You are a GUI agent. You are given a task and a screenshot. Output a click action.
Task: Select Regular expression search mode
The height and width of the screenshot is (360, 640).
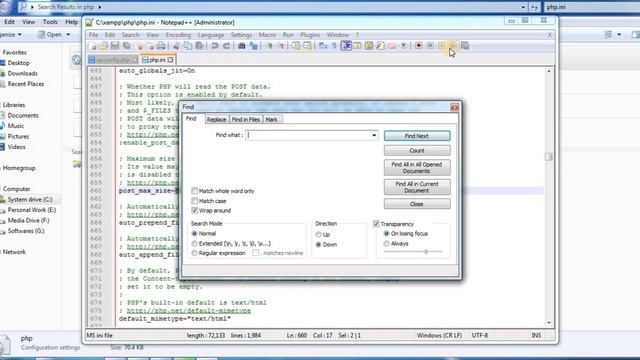(194, 253)
